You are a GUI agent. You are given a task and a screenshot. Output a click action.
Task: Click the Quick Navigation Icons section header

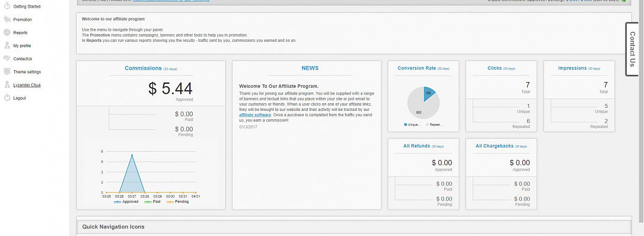[x=113, y=227]
